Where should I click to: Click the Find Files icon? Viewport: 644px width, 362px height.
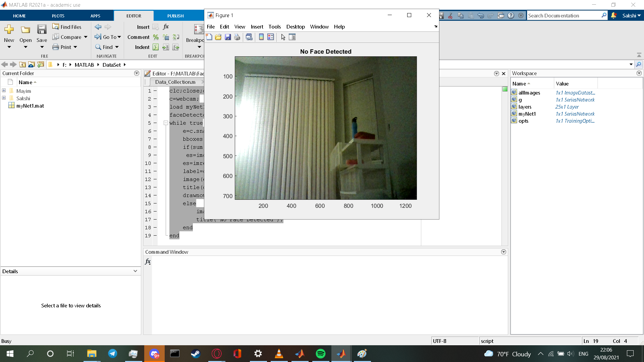click(56, 27)
